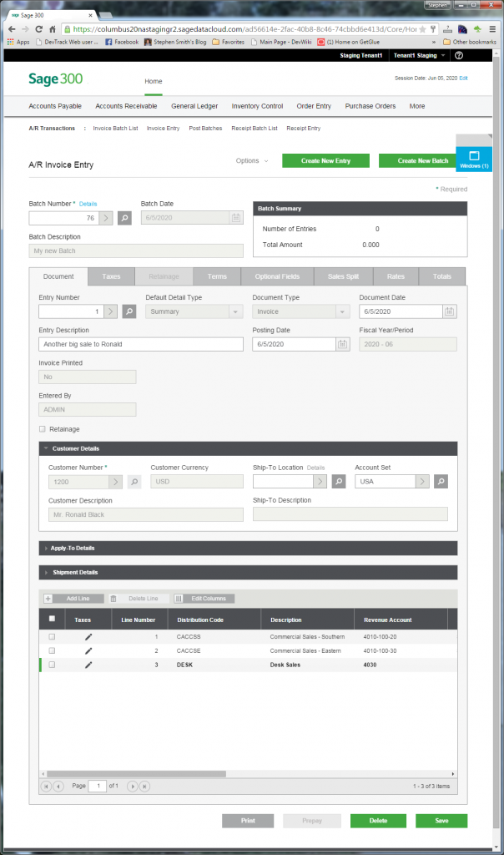Open the Document Date calendar icon
This screenshot has height=855, width=504.
450,311
